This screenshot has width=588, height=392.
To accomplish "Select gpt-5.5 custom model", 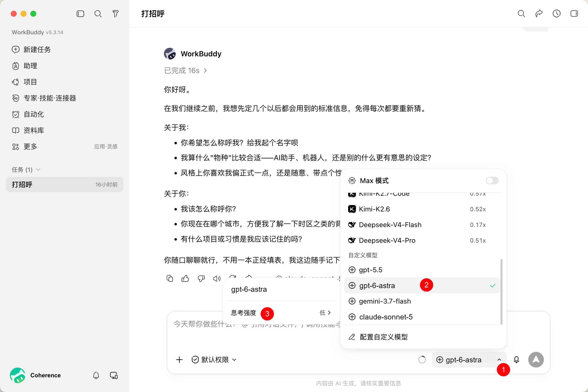I will click(x=422, y=270).
